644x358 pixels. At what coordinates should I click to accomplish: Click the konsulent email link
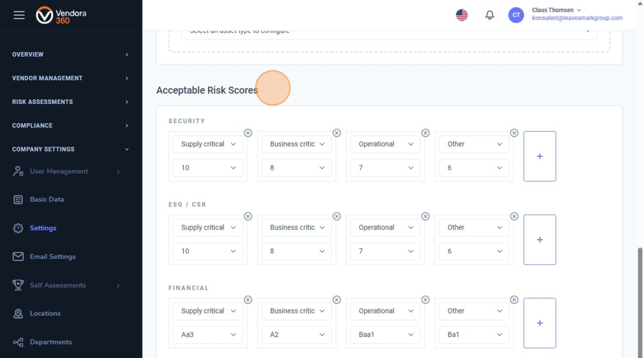click(x=577, y=19)
